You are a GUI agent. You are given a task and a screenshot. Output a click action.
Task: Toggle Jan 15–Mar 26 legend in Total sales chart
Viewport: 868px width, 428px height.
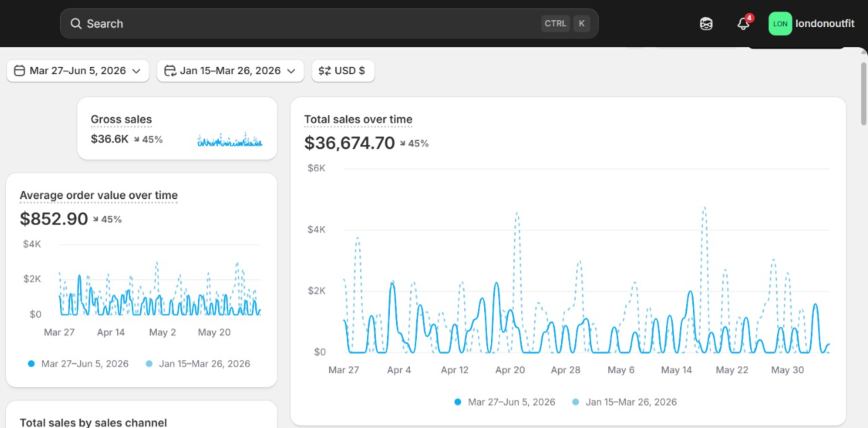624,402
